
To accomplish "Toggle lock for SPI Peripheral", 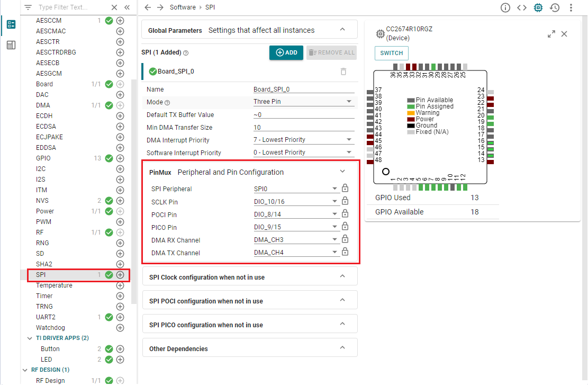I will 345,189.
